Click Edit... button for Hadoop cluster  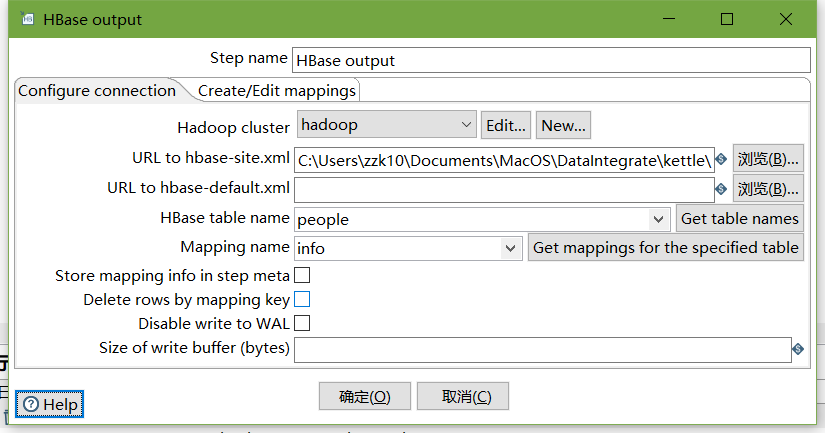pyautogui.click(x=506, y=125)
